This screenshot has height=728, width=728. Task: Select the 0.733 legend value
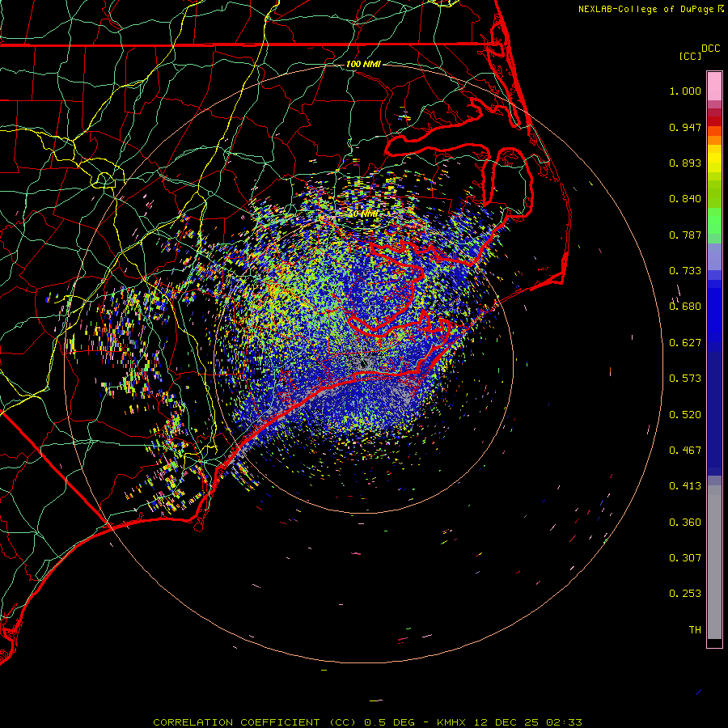pyautogui.click(x=685, y=271)
